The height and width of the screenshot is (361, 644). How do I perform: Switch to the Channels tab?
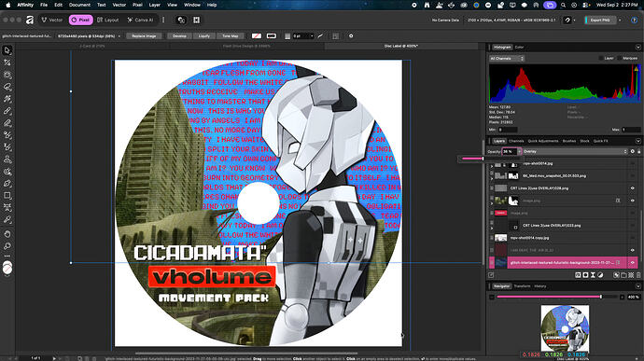coord(516,141)
